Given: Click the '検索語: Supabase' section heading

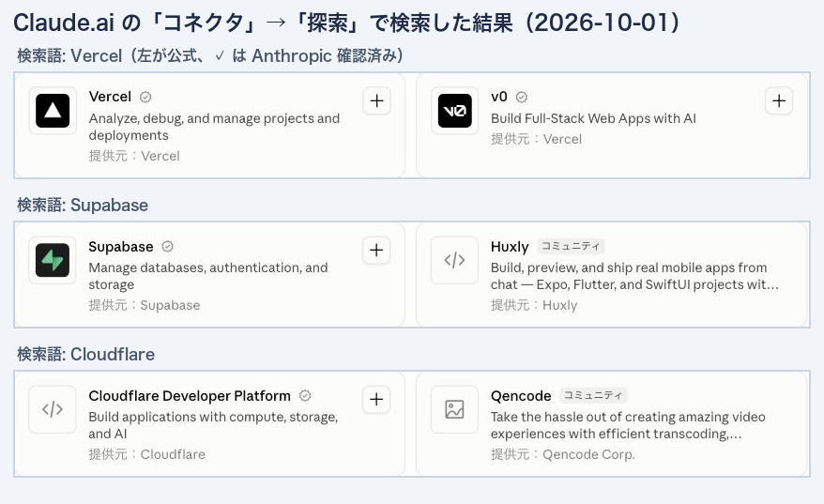Looking at the screenshot, I should pos(83,205).
